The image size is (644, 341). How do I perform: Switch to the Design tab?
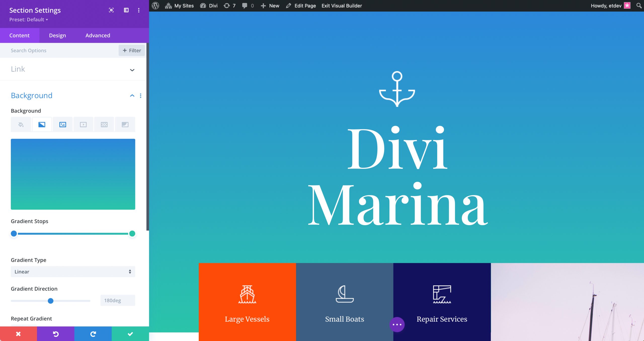(57, 35)
